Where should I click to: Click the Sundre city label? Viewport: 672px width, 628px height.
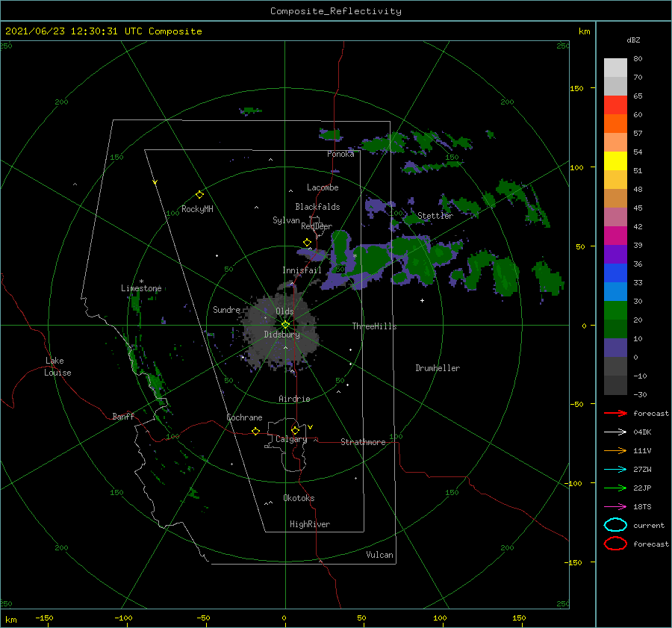coord(227,309)
